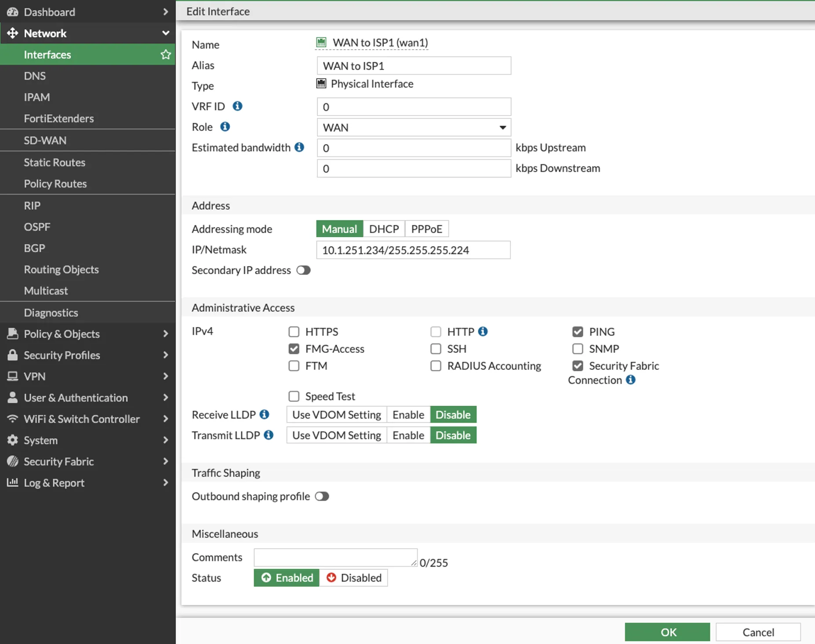Click the Cancel button

pyautogui.click(x=758, y=632)
